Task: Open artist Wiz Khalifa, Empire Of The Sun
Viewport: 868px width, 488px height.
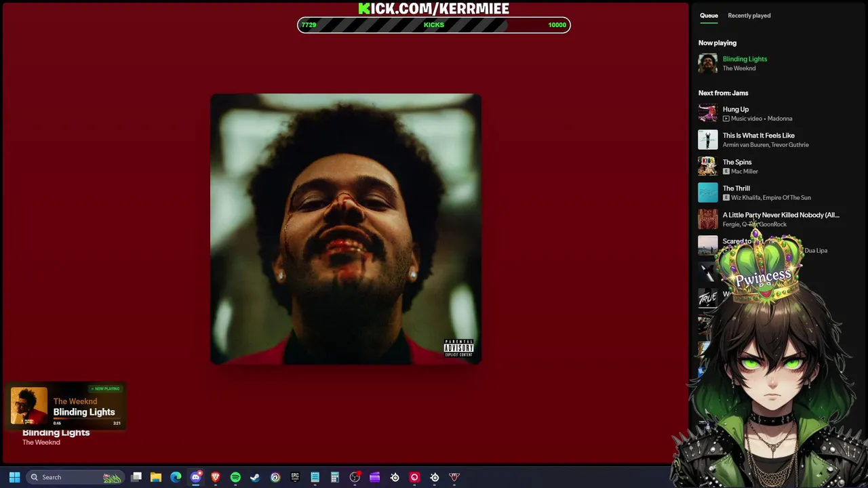Action: pos(771,198)
